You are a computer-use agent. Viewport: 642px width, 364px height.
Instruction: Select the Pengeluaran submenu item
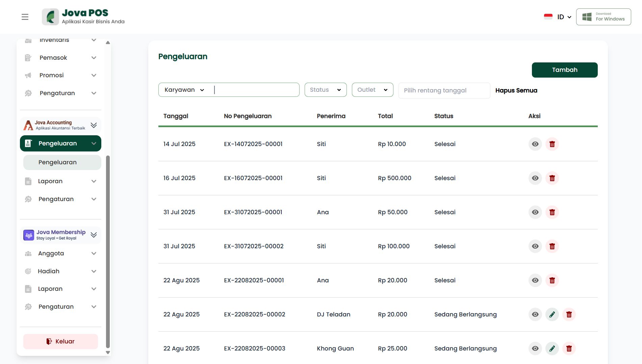62,162
